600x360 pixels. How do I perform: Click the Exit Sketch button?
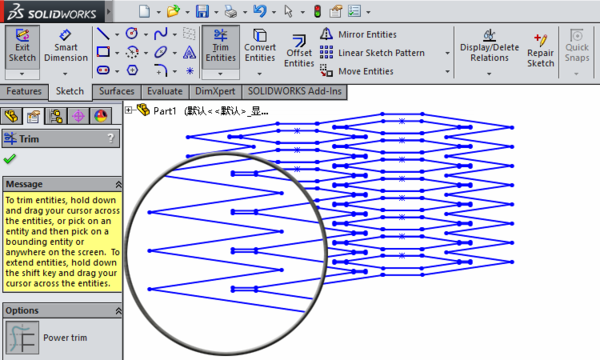(22, 47)
